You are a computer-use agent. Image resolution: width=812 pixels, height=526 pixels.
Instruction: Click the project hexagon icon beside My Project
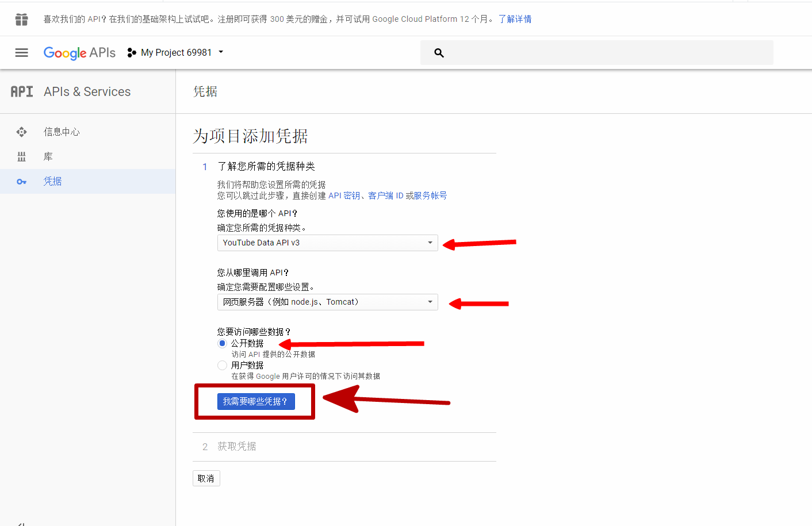tap(132, 53)
